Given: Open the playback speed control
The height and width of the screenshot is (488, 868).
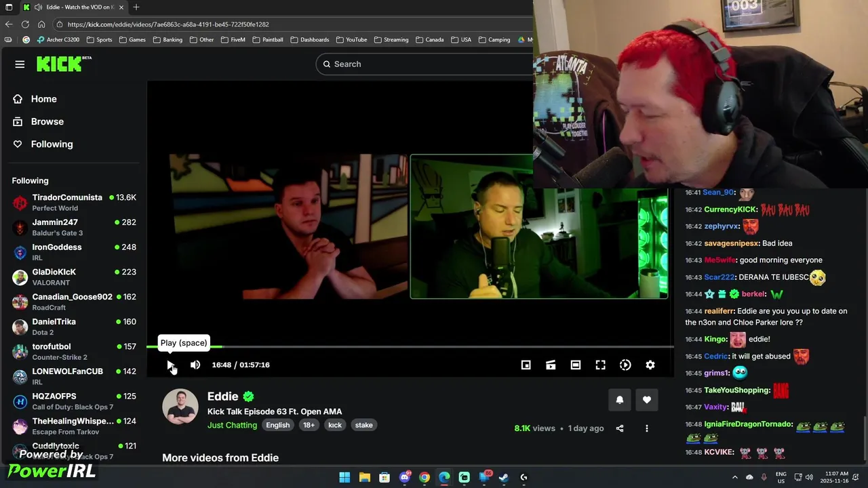Looking at the screenshot, I should pyautogui.click(x=625, y=365).
